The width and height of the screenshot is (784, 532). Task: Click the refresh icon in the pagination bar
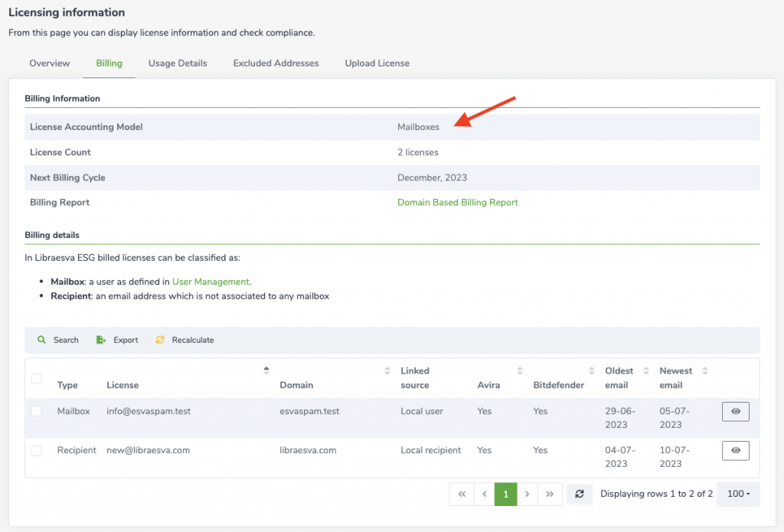pos(580,494)
